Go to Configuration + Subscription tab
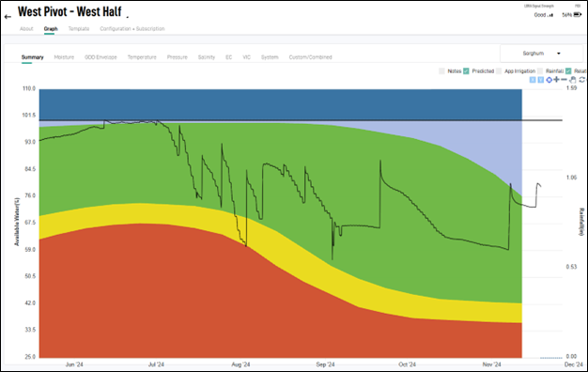This screenshot has width=588, height=372. click(132, 29)
